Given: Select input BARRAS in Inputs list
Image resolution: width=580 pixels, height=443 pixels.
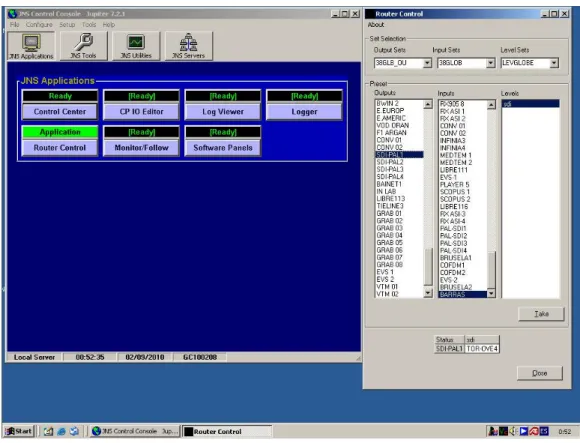Looking at the screenshot, I should pyautogui.click(x=462, y=295).
